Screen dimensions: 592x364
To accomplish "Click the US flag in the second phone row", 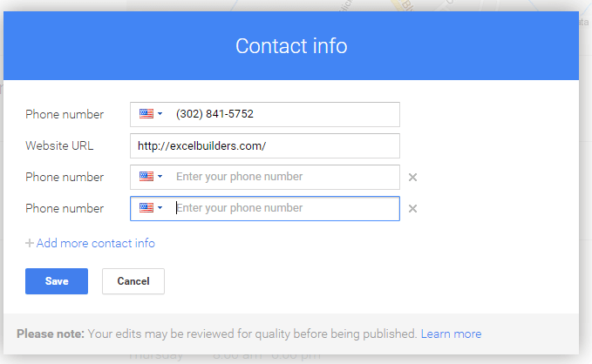I will [x=146, y=176].
